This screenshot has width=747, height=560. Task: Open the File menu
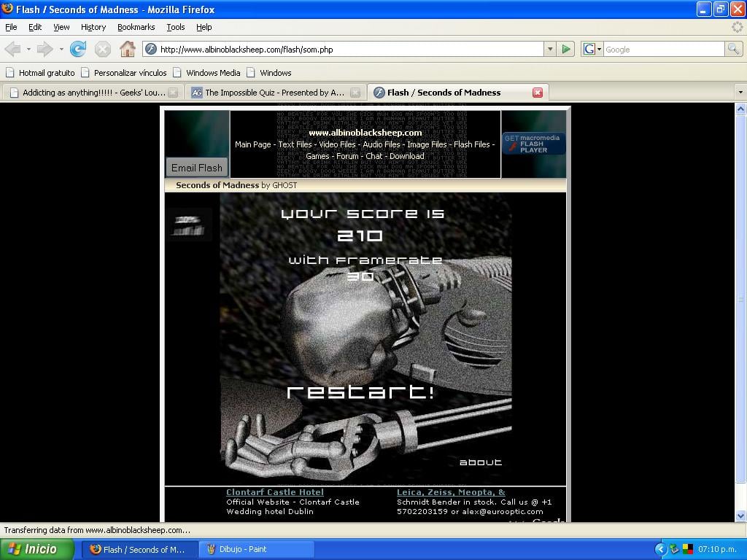[11, 27]
